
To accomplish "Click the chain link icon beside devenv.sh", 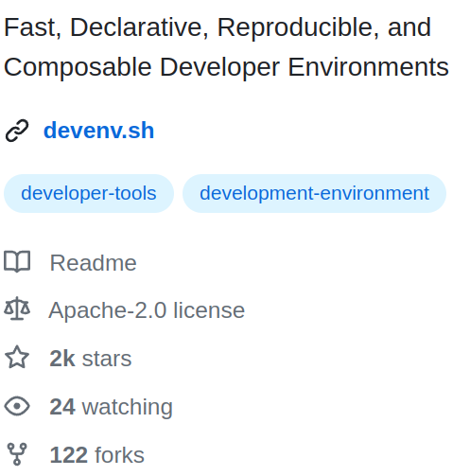I will coord(17,131).
